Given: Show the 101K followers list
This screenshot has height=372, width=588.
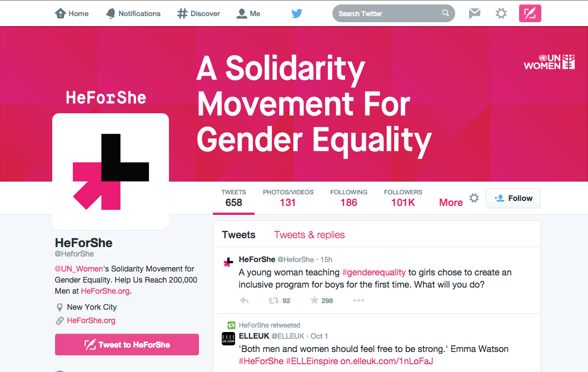Looking at the screenshot, I should tap(403, 198).
